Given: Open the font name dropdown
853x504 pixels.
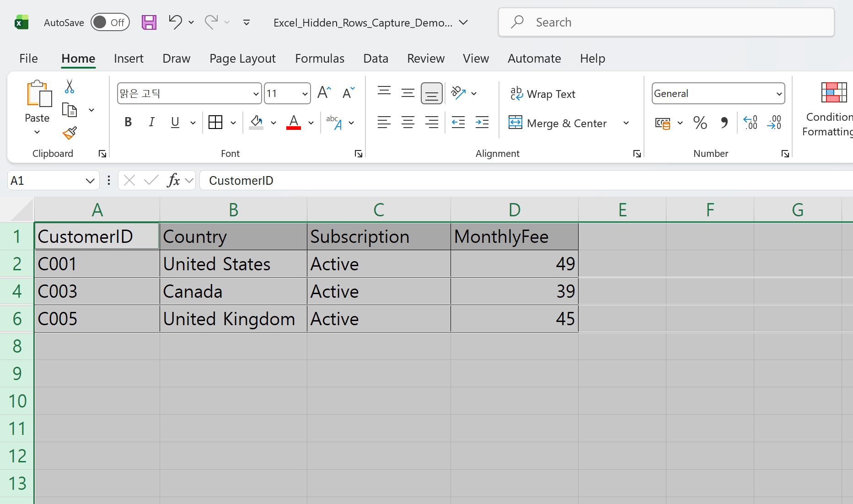Looking at the screenshot, I should (256, 94).
